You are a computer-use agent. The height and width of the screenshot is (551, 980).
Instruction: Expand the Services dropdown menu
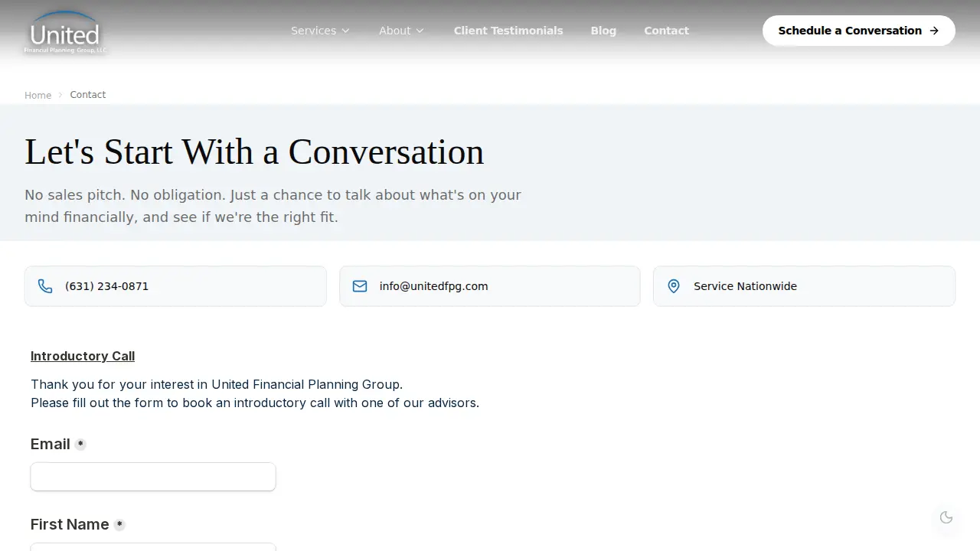point(320,31)
